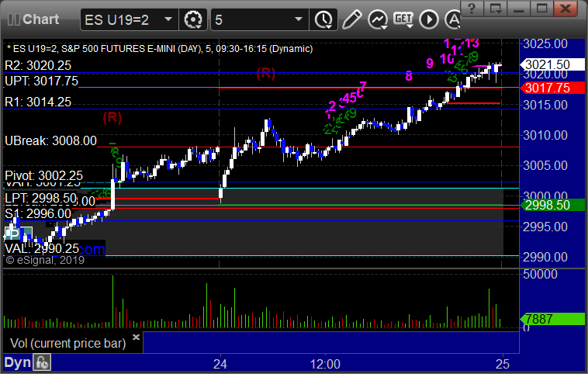The height and width of the screenshot is (374, 588).
Task: Click the dropdown arrow under the clock icon
Action: pos(328,27)
